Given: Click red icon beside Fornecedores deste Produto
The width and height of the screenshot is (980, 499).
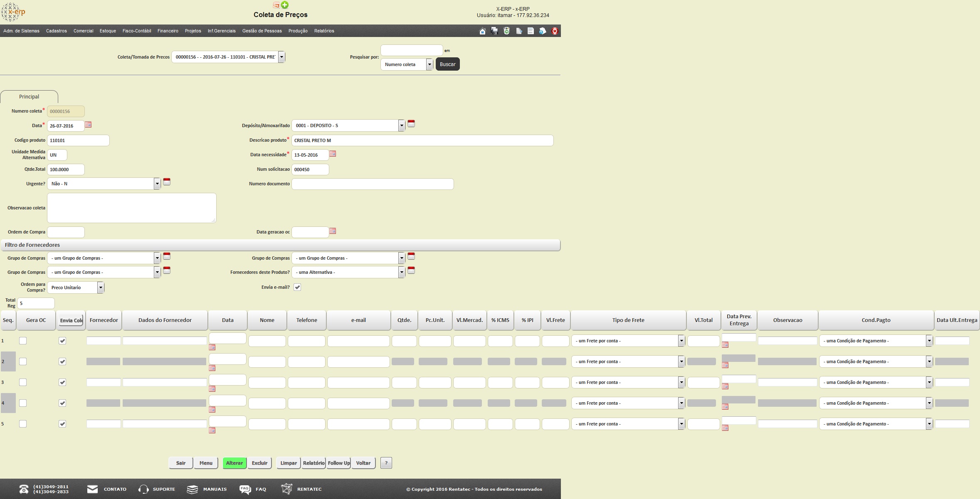Looking at the screenshot, I should [411, 270].
